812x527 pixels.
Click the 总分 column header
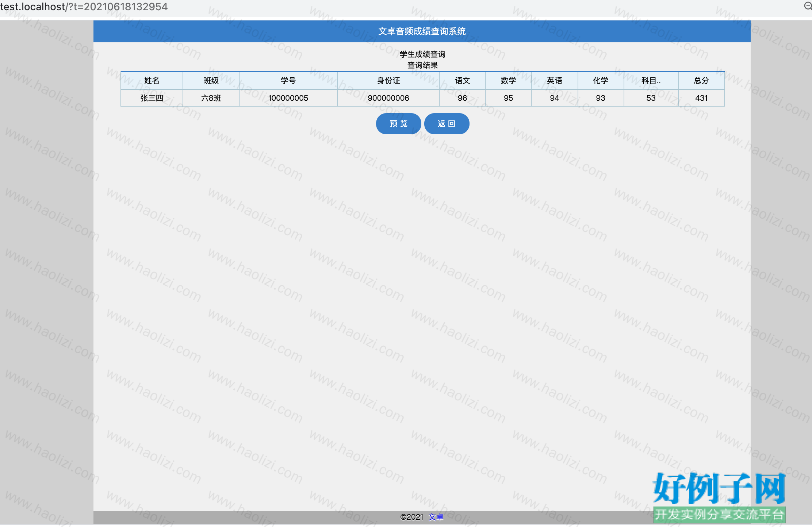(x=701, y=81)
